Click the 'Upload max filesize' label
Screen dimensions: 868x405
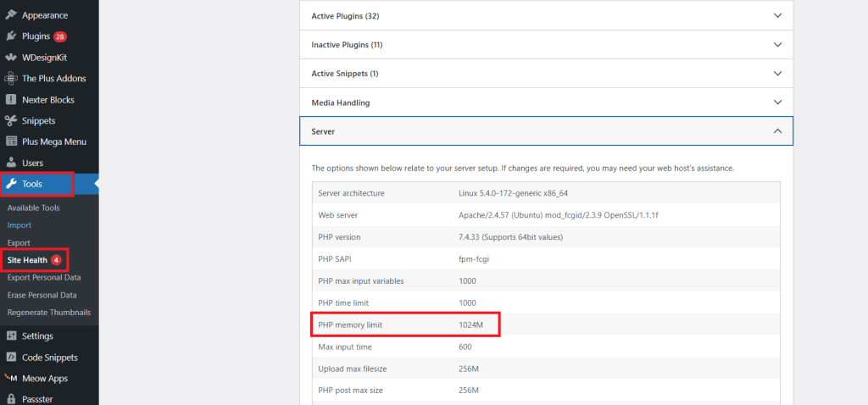click(x=351, y=369)
